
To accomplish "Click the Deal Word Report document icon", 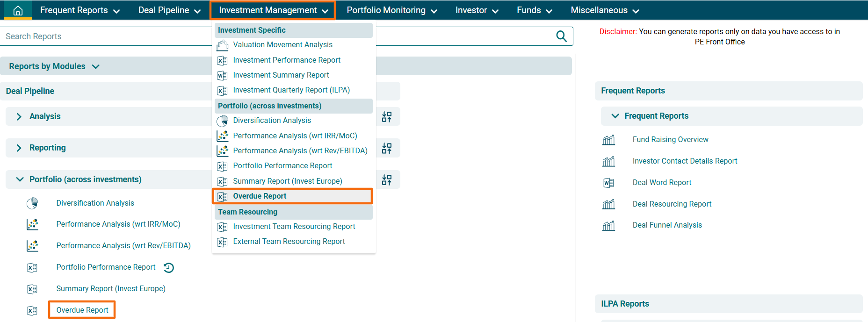I will 608,183.
